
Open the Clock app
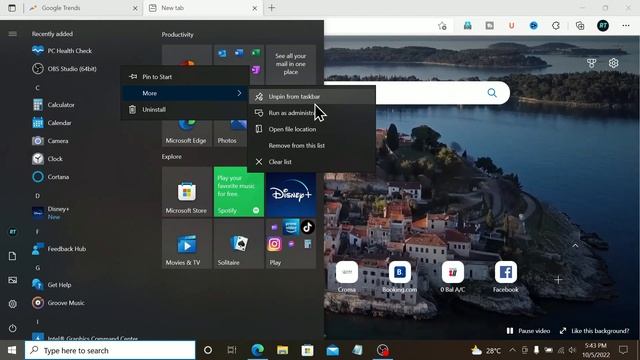click(x=47, y=159)
